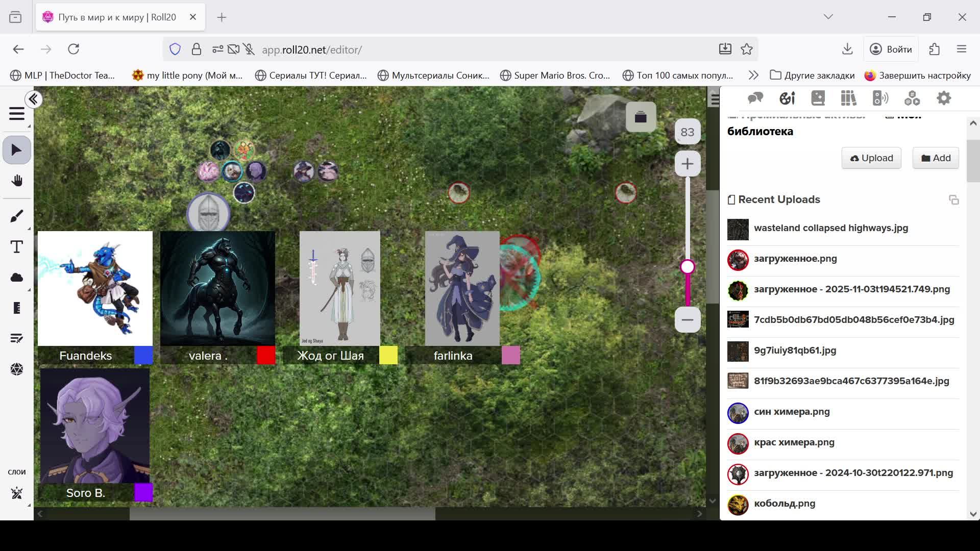This screenshot has width=980, height=551.
Task: Select the кобольд.png upload item
Action: 785,504
